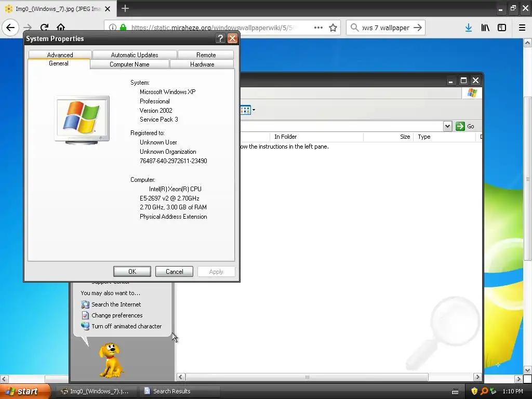Click Change preferences link
The width and height of the screenshot is (532, 399).
coord(117,315)
